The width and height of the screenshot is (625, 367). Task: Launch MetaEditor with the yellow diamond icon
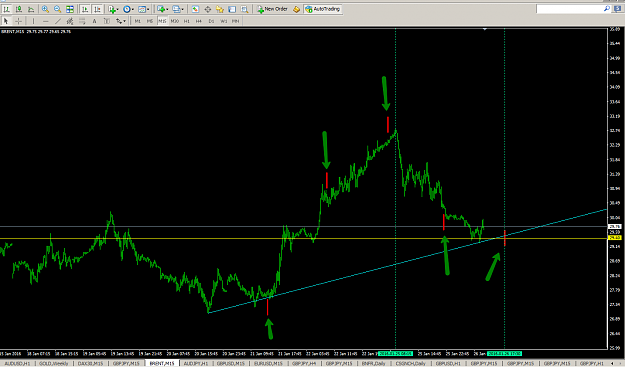coord(296,9)
